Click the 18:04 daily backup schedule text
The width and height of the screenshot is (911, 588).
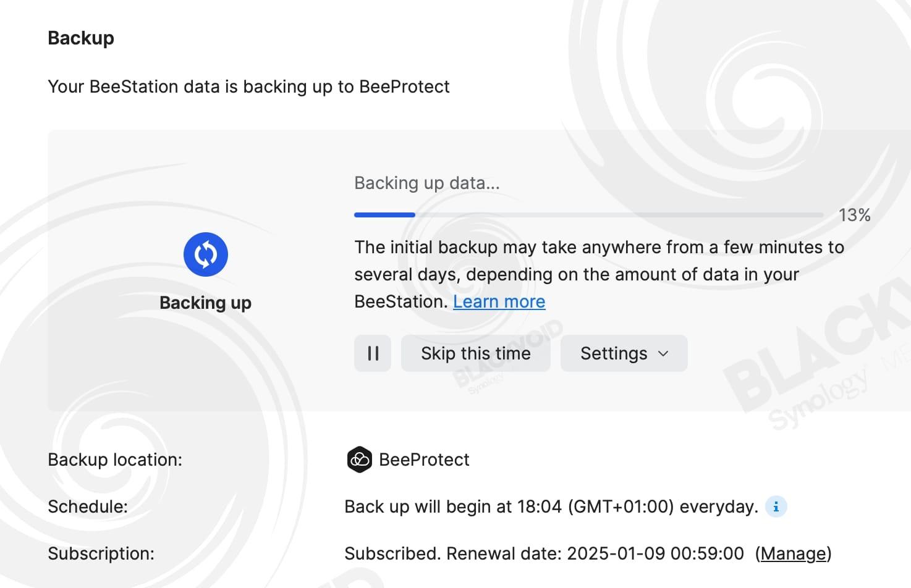click(551, 506)
